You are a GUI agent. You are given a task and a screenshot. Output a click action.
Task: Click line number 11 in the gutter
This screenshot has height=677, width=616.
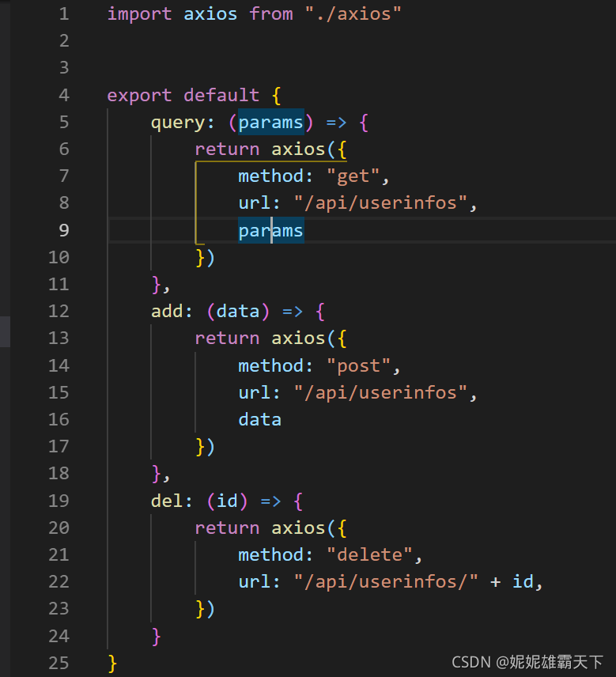[x=59, y=285]
